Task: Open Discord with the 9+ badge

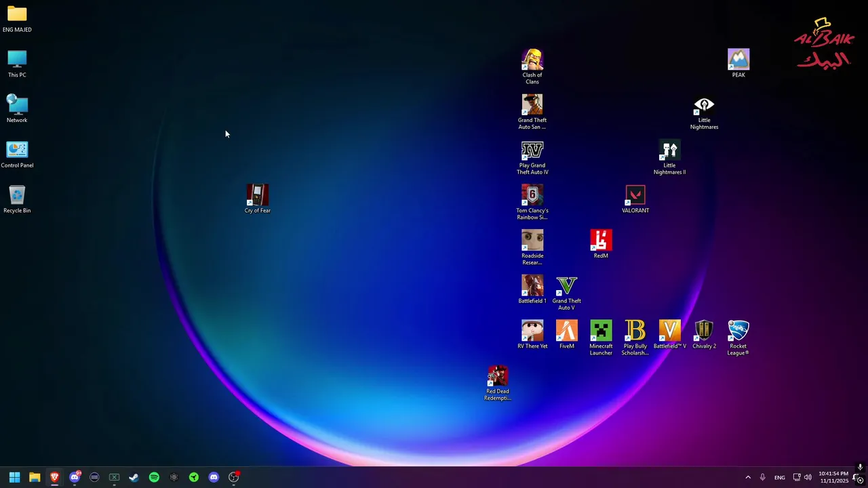Action: 75,477
